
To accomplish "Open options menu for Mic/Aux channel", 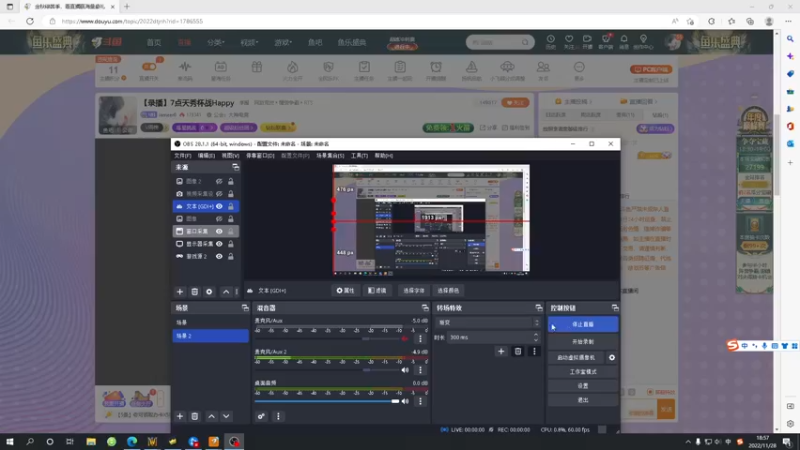I will coord(420,339).
